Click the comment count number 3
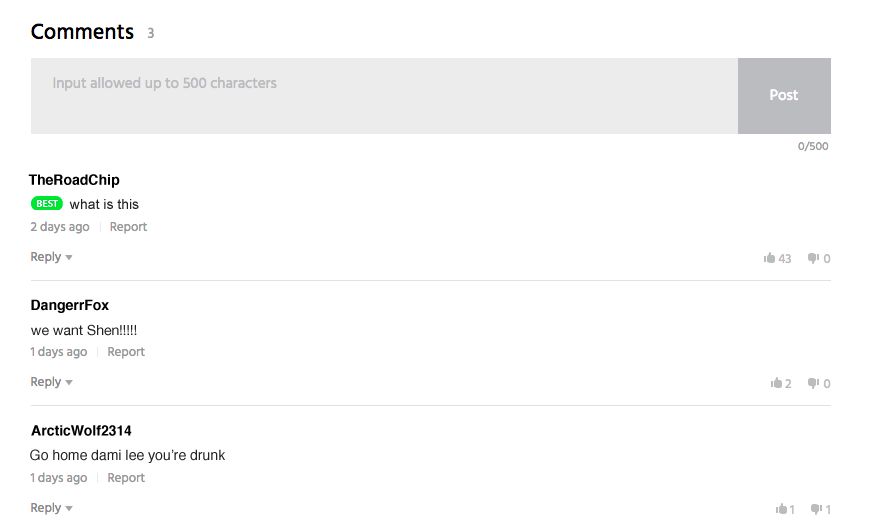The image size is (869, 527). 151,33
